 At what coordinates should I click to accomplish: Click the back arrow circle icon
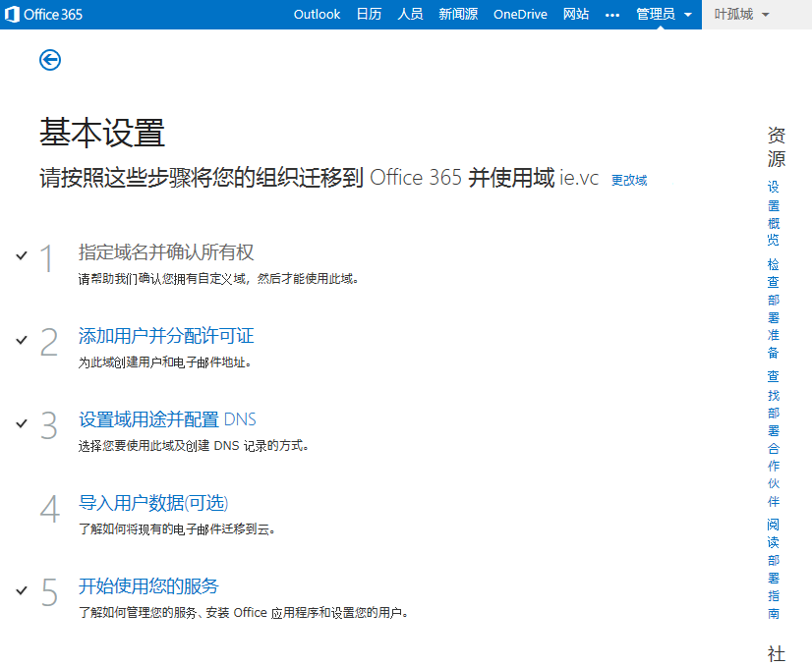click(50, 60)
